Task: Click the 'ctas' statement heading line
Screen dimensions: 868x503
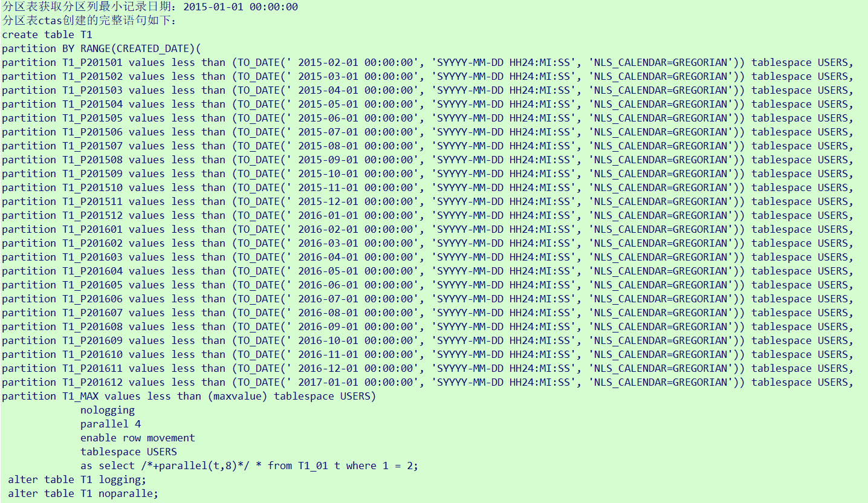Action: click(89, 21)
